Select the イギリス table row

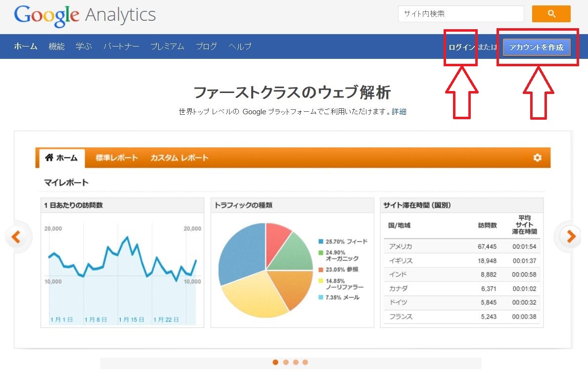[x=462, y=261]
